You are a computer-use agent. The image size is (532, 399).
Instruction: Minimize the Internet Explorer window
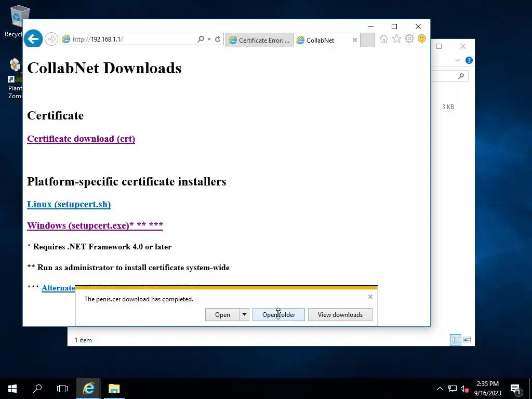pyautogui.click(x=371, y=26)
